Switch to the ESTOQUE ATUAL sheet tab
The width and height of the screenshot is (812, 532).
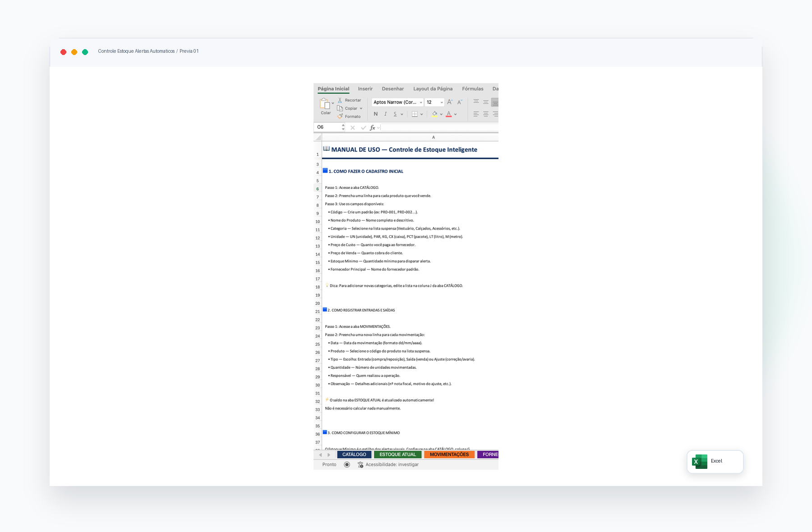click(398, 454)
